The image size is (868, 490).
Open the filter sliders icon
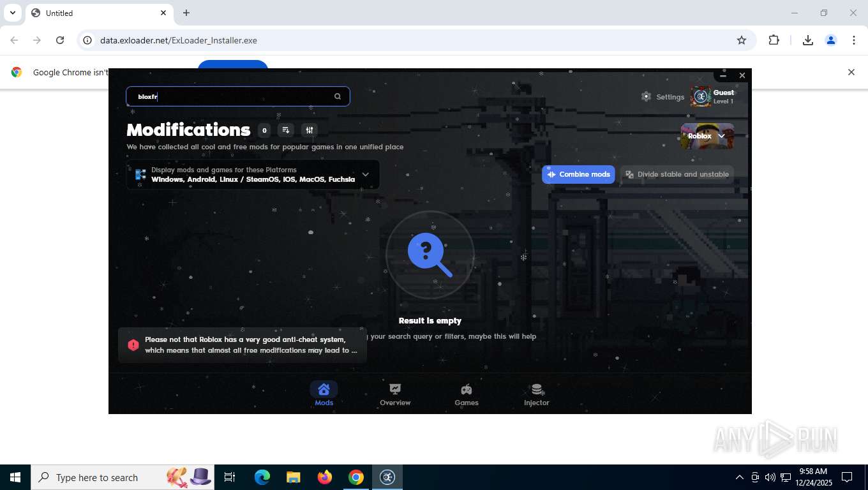310,130
